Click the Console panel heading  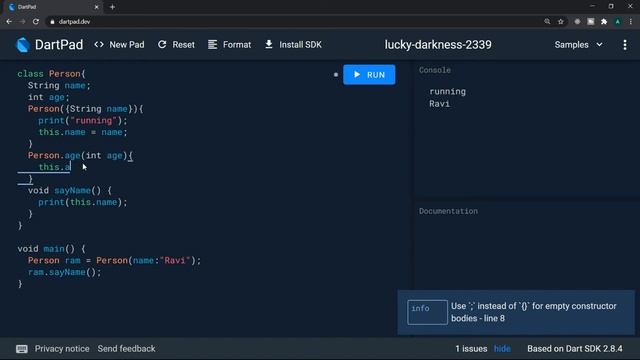[435, 70]
